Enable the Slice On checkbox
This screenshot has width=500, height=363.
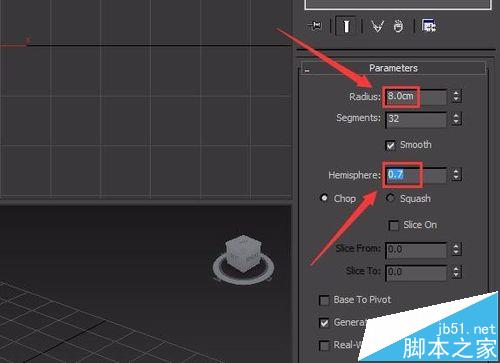394,226
